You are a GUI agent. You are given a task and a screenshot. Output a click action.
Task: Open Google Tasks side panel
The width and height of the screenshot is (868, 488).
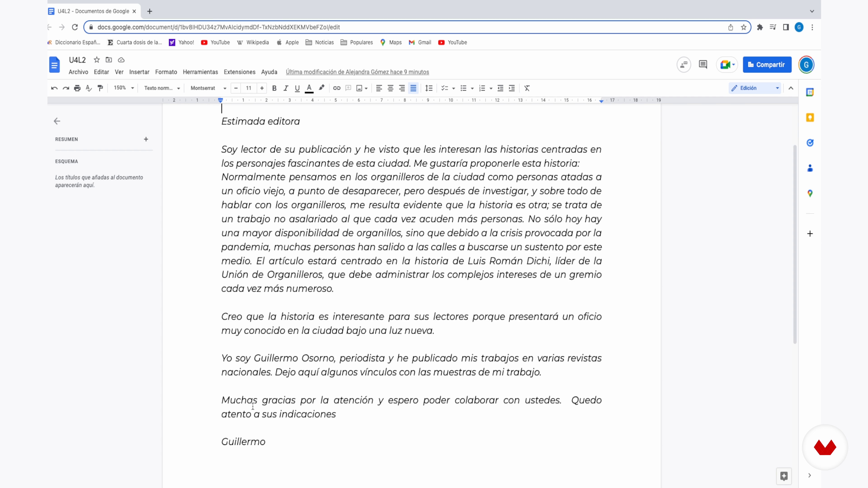[810, 143]
